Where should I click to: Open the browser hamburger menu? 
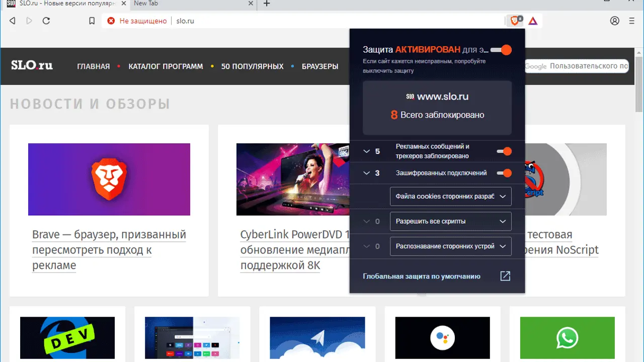(x=632, y=21)
